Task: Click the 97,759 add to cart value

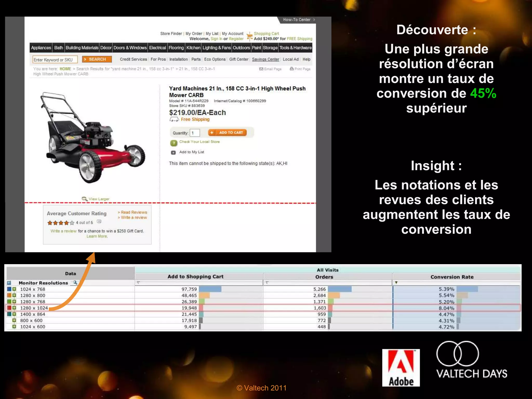Action: click(x=189, y=289)
